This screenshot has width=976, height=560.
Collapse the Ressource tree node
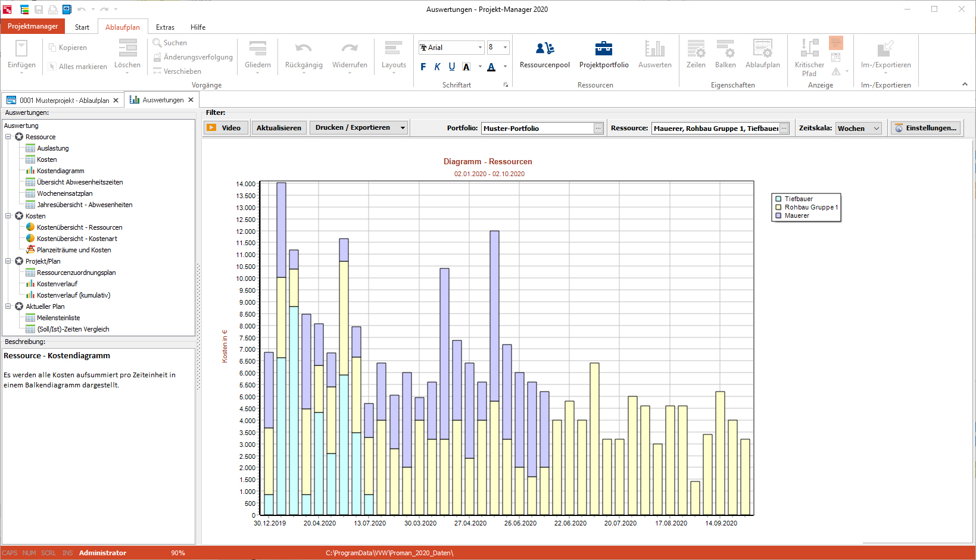[8, 137]
